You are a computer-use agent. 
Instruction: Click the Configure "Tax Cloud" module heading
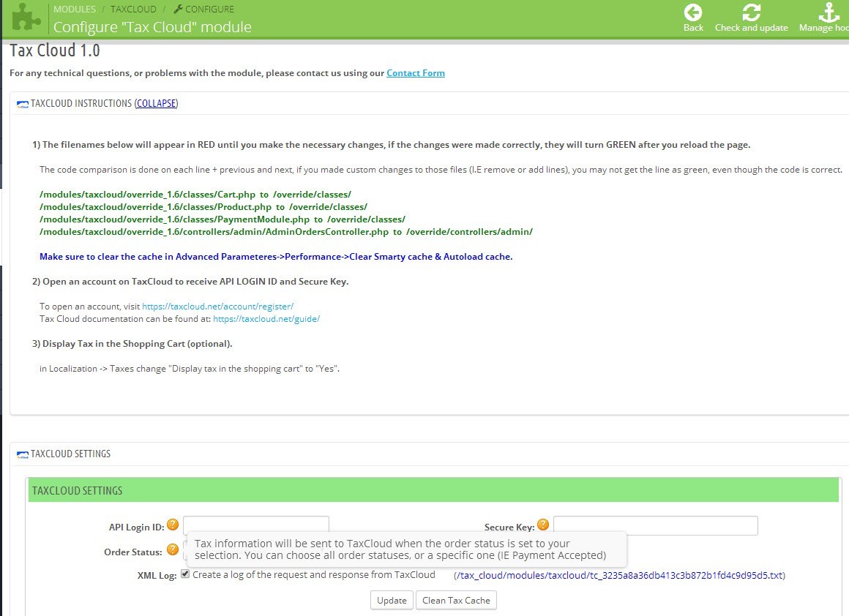coord(152,27)
